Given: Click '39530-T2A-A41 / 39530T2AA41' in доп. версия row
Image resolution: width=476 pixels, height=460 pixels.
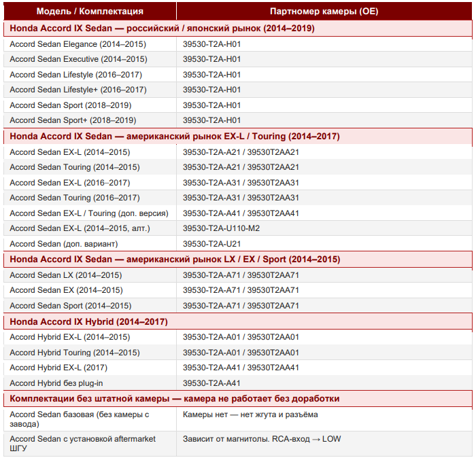Looking at the screenshot, I should coord(241,213).
